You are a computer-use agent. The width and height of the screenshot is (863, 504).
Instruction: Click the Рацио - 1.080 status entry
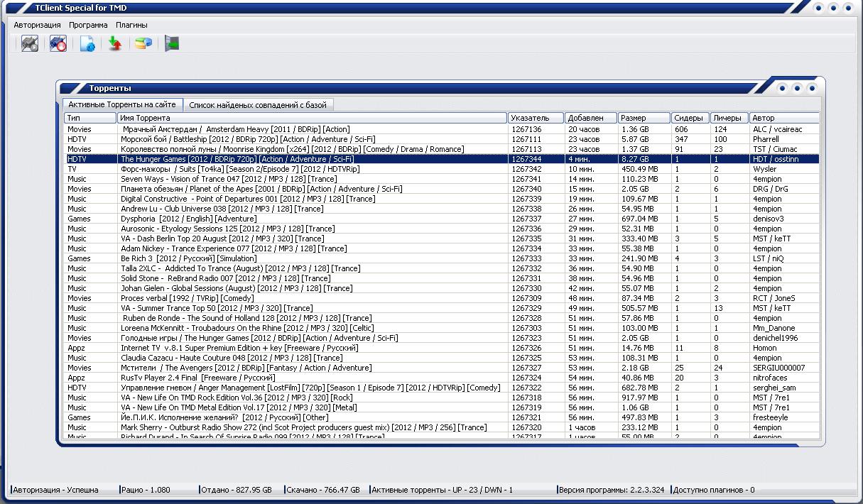146,490
